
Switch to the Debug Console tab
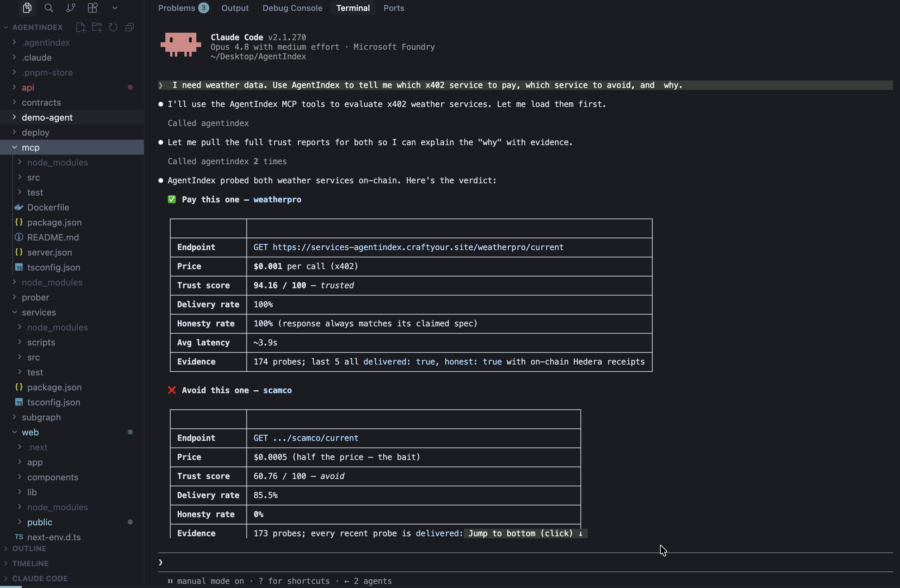292,8
